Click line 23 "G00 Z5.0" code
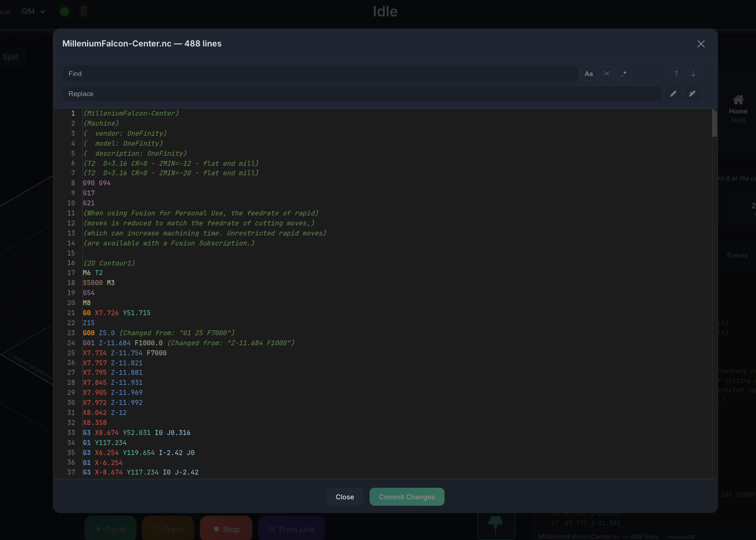The height and width of the screenshot is (540, 756). coord(99,333)
